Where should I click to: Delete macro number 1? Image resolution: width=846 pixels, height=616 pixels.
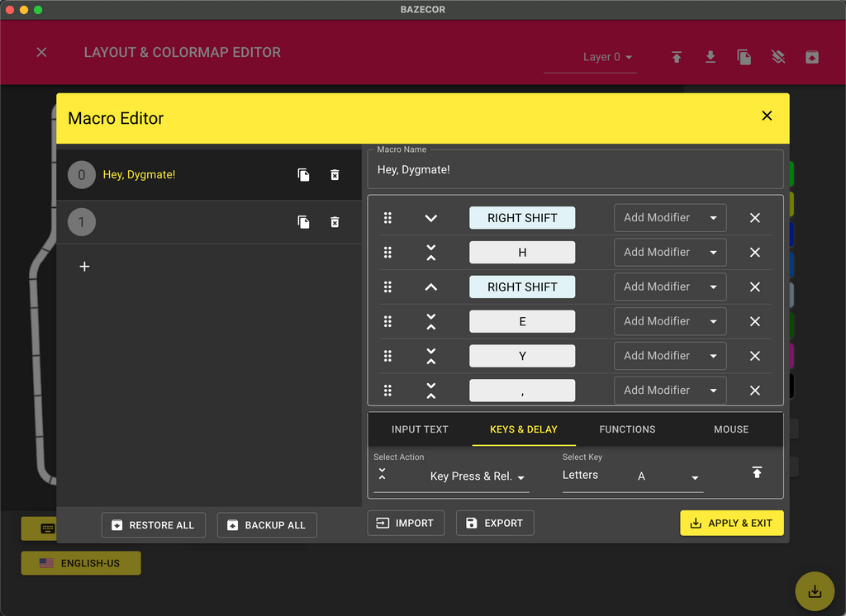[x=335, y=222]
